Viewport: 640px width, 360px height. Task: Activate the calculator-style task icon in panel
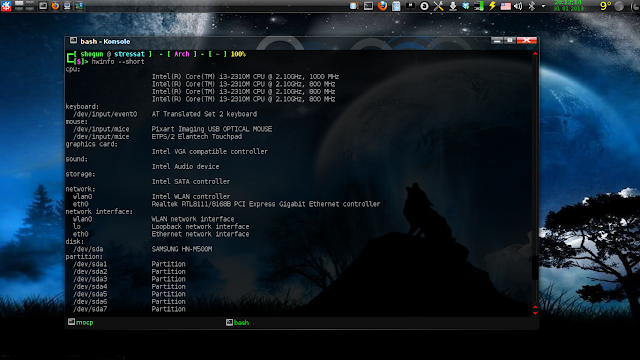point(396,6)
